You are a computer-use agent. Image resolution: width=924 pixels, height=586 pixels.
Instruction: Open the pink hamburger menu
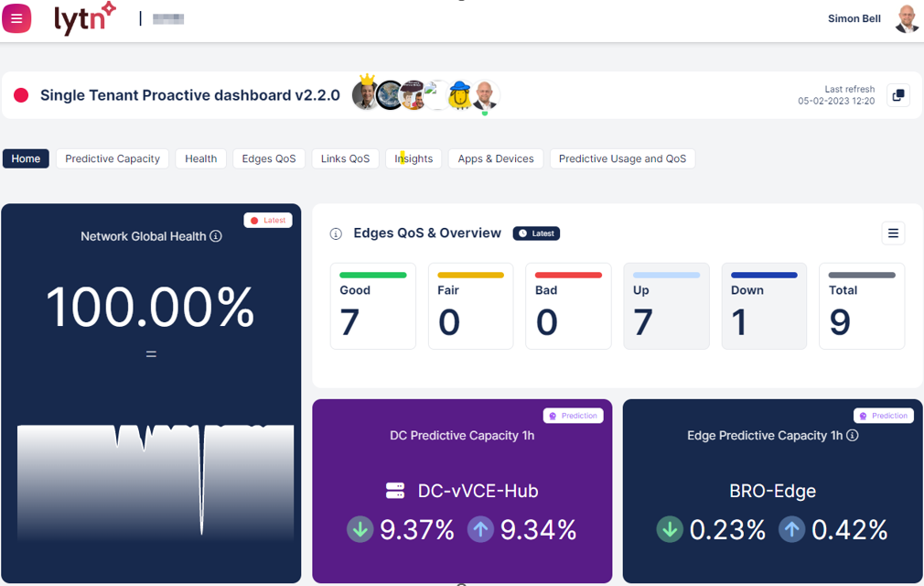click(16, 19)
